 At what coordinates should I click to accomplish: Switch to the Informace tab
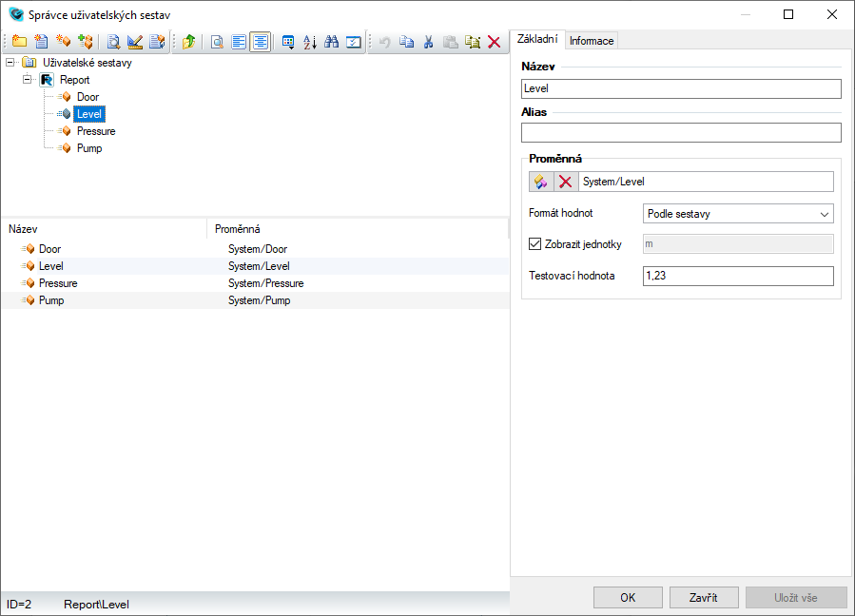coord(592,41)
